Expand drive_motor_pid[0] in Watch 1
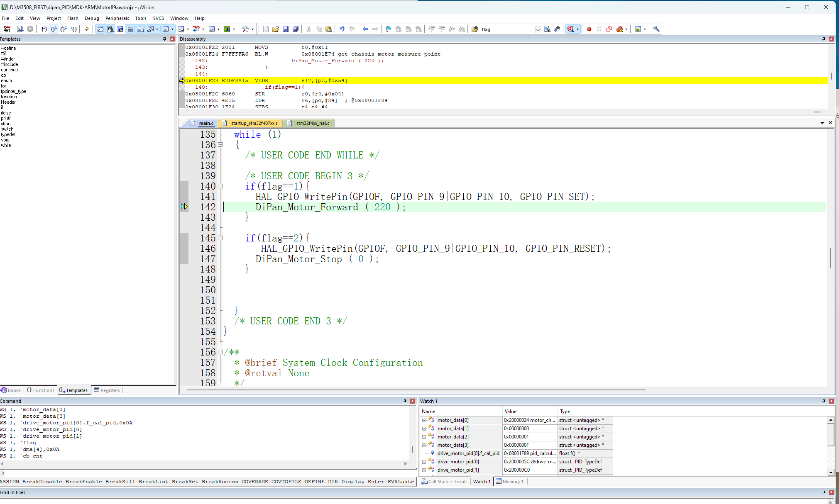Image resolution: width=839 pixels, height=504 pixels. 424,462
